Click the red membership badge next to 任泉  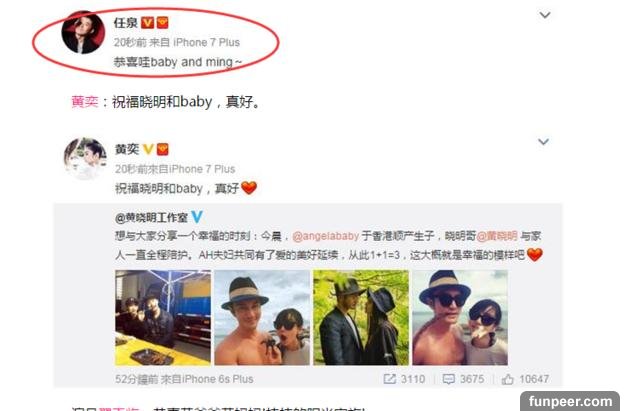[x=162, y=23]
